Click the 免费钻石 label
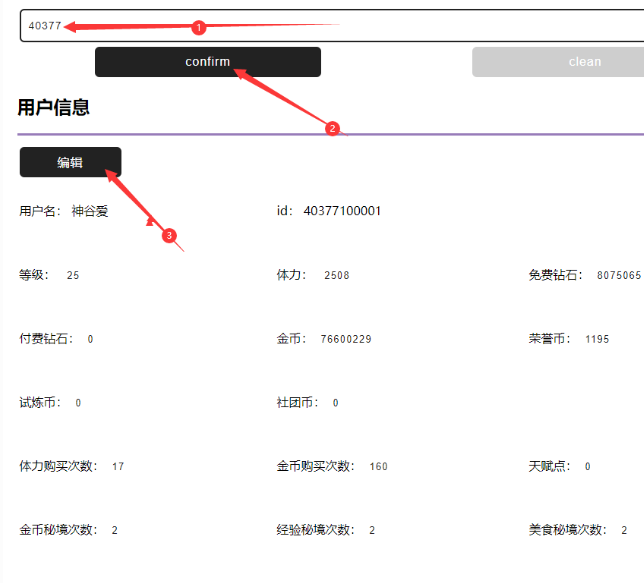This screenshot has height=583, width=644. coord(555,275)
